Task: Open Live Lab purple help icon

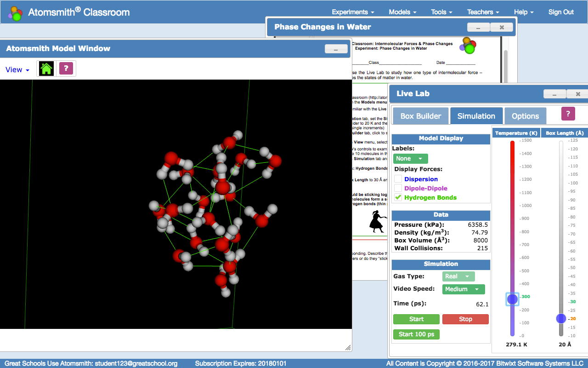Action: click(x=568, y=114)
